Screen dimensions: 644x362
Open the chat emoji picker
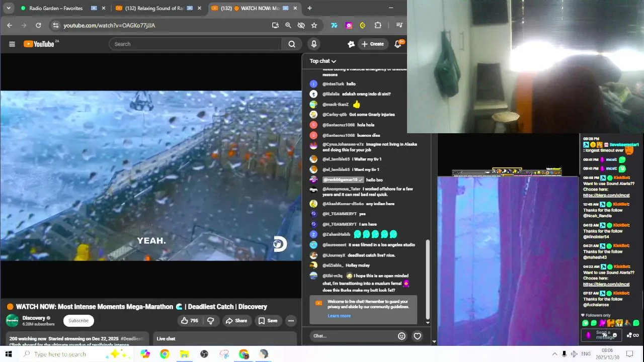pos(401,336)
